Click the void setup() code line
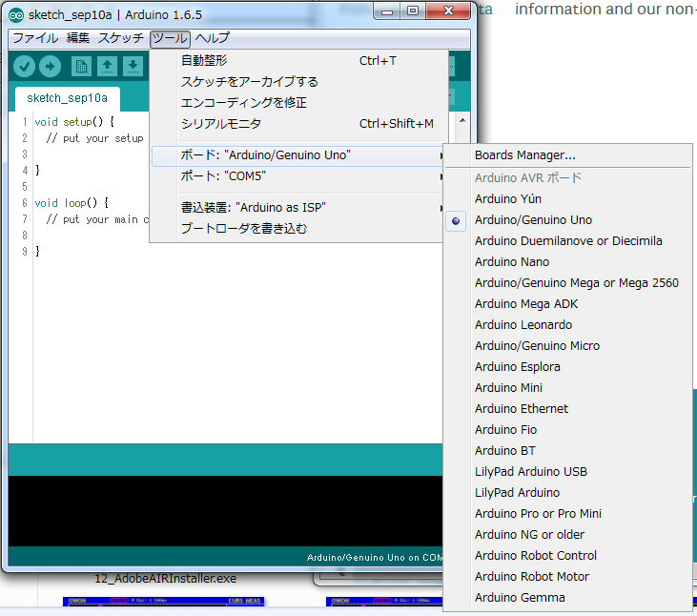Image resolution: width=697 pixels, height=616 pixels. coord(74,122)
